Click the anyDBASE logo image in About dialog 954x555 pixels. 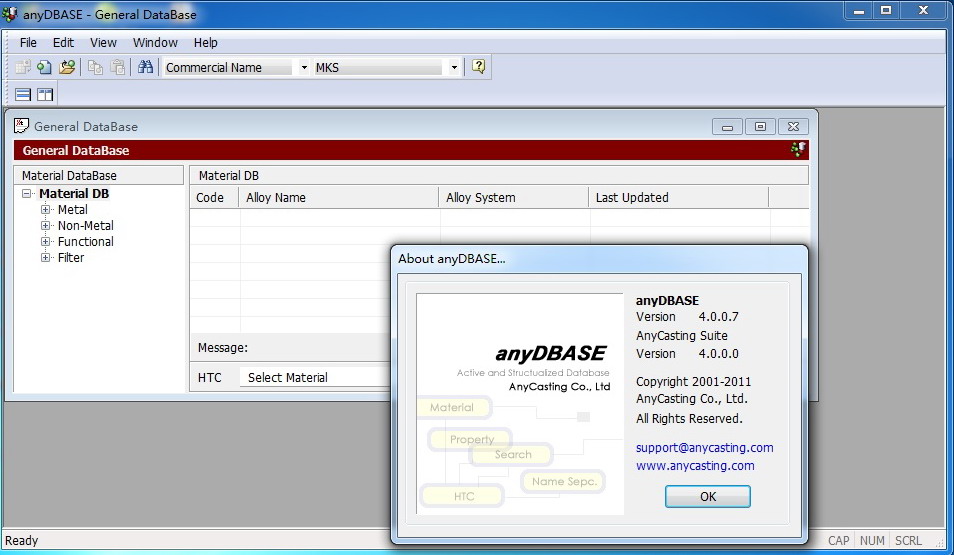[520, 404]
